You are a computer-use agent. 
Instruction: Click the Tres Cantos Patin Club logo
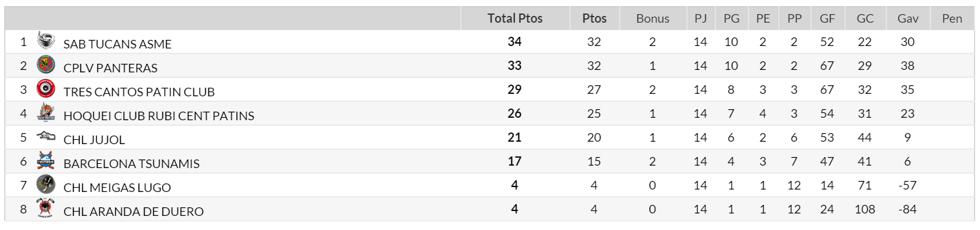pos(46,88)
